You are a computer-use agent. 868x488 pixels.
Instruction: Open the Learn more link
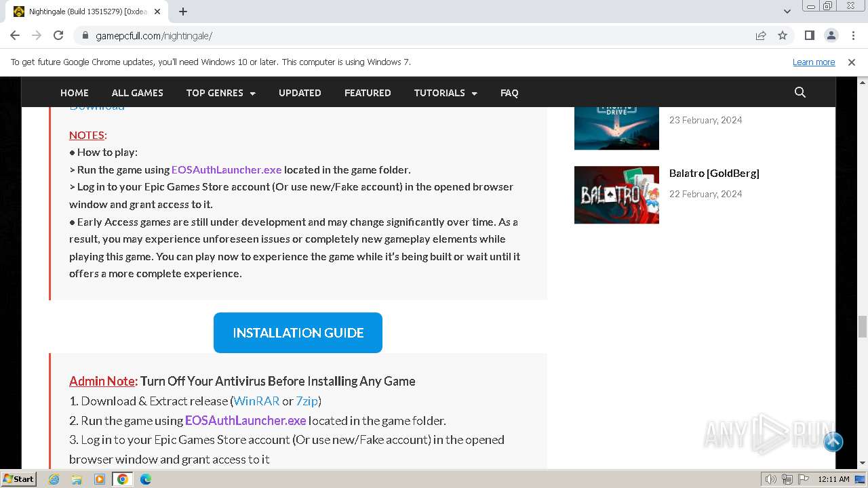(814, 62)
